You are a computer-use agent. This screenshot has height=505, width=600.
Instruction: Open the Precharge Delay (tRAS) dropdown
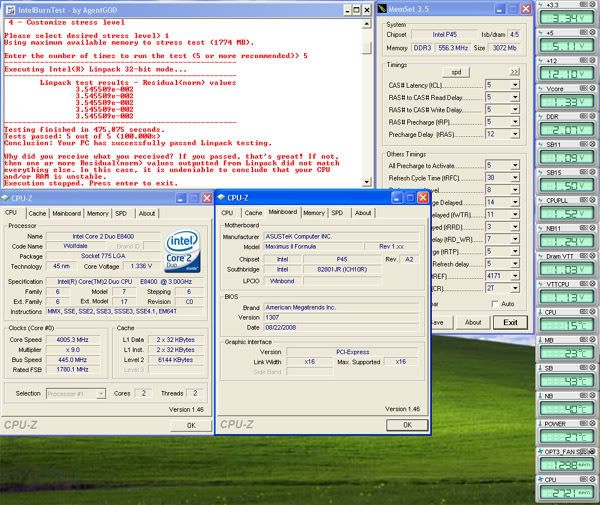515,134
